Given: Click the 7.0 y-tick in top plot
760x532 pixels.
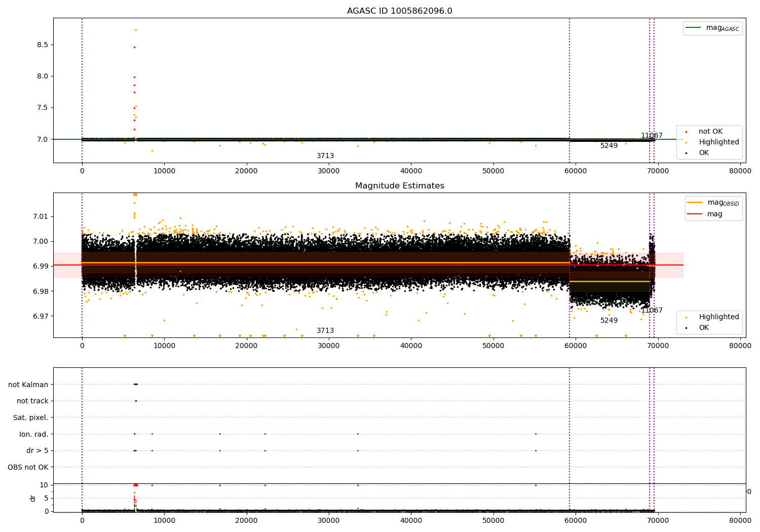Looking at the screenshot, I should coord(43,139).
